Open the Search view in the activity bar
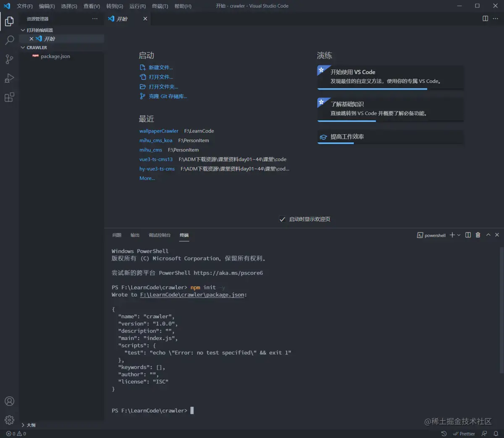Image resolution: width=504 pixels, height=438 pixels. click(9, 40)
